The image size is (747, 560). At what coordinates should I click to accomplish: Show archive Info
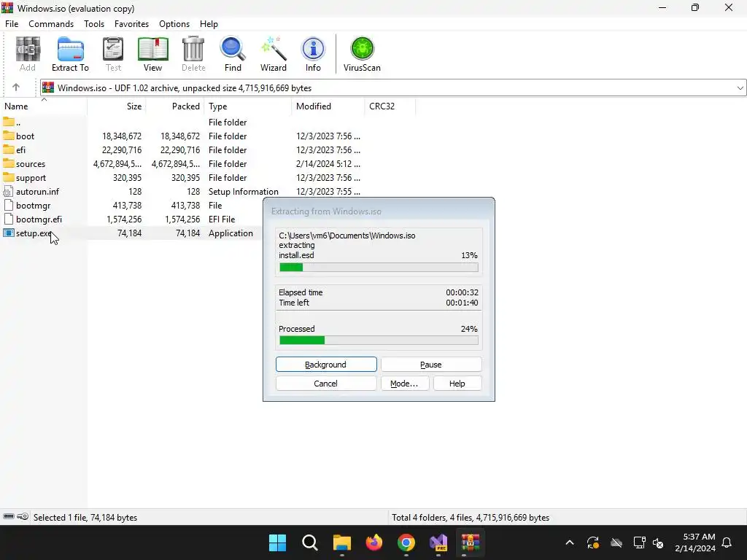click(x=313, y=54)
